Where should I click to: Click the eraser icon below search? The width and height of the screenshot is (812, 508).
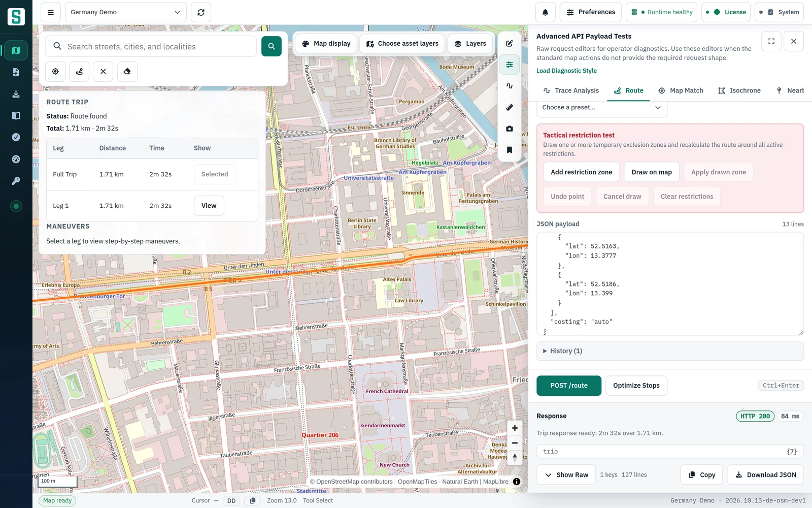click(x=127, y=72)
